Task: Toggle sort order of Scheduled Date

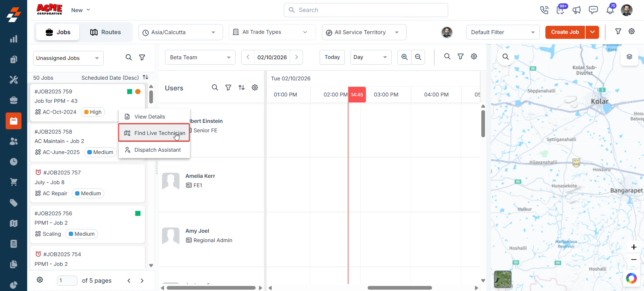Action: (146, 77)
